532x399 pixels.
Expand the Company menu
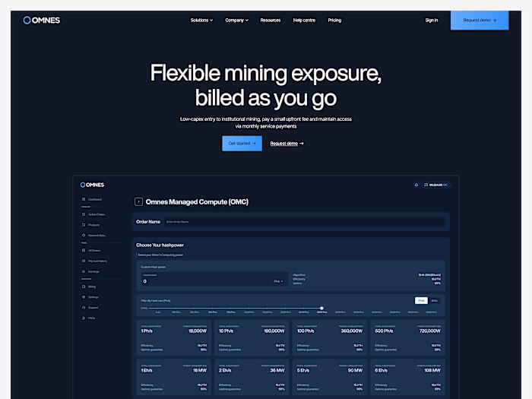(x=236, y=21)
